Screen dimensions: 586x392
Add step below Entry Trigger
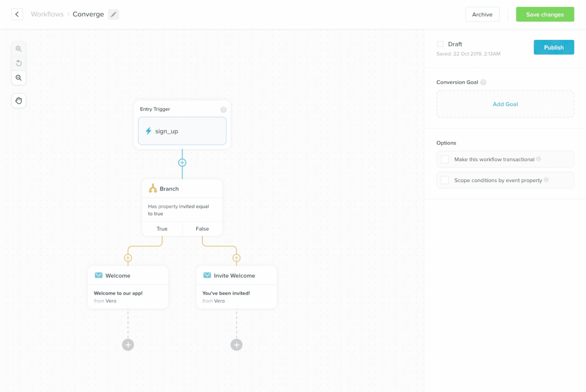tap(182, 162)
